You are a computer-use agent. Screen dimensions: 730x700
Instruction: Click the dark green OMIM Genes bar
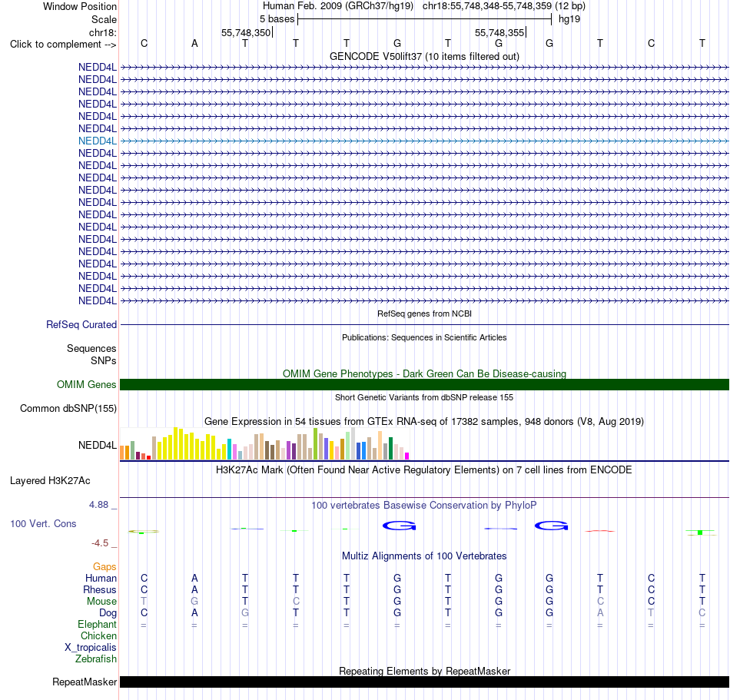425,384
